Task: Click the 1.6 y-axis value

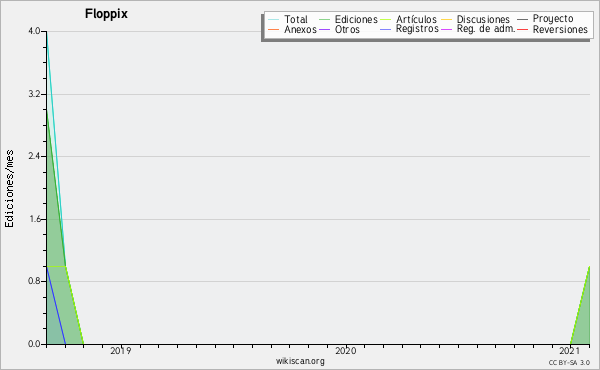Action: click(x=34, y=219)
